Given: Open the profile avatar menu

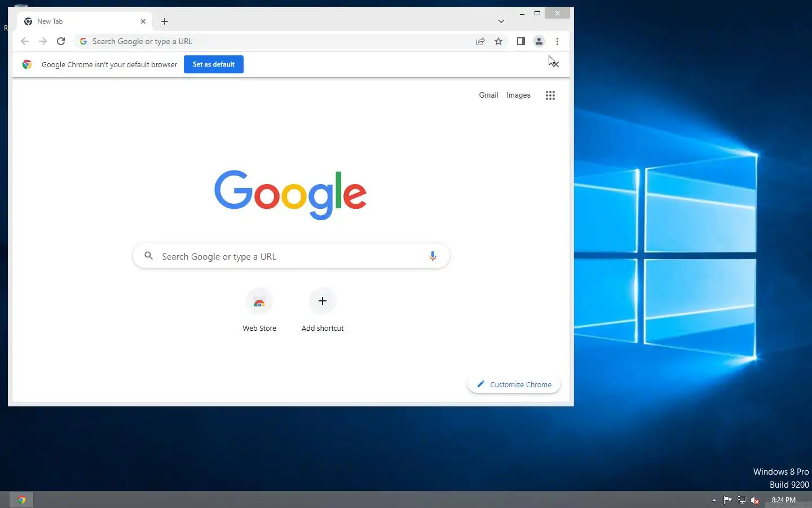Looking at the screenshot, I should 539,41.
